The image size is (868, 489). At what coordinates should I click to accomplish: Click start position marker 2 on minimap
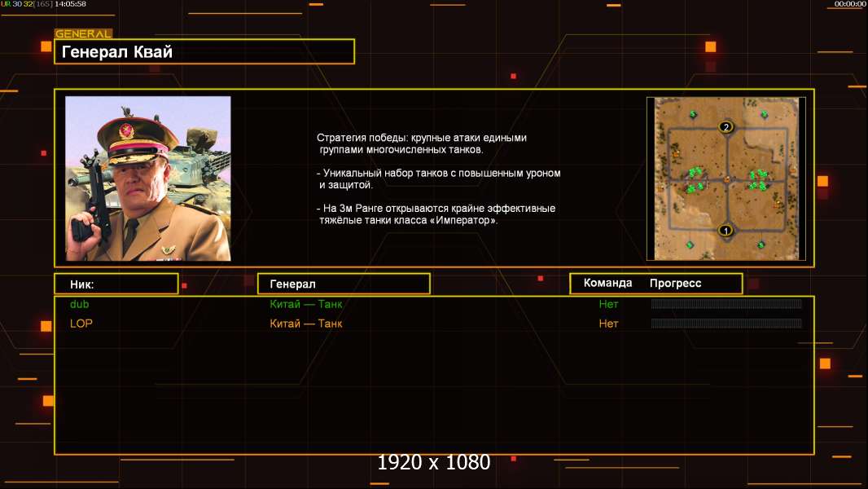(726, 127)
